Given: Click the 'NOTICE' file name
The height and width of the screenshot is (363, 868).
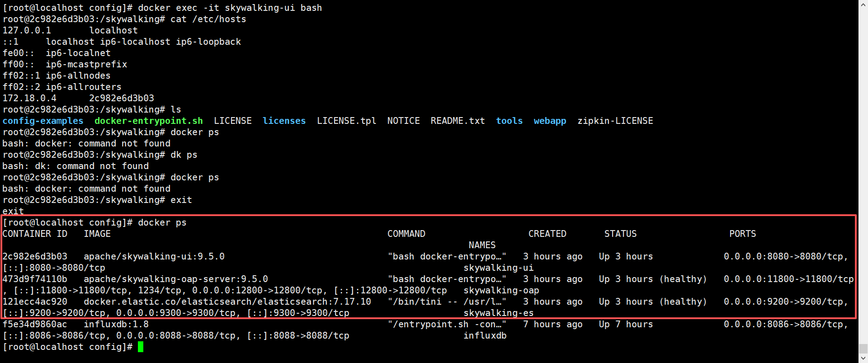Looking at the screenshot, I should click(404, 121).
